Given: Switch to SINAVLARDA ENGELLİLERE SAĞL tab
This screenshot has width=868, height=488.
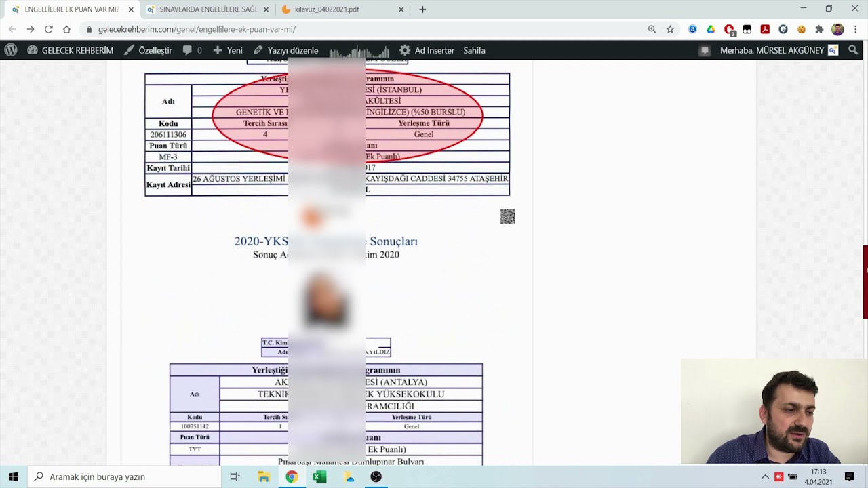Looking at the screenshot, I should click(208, 9).
